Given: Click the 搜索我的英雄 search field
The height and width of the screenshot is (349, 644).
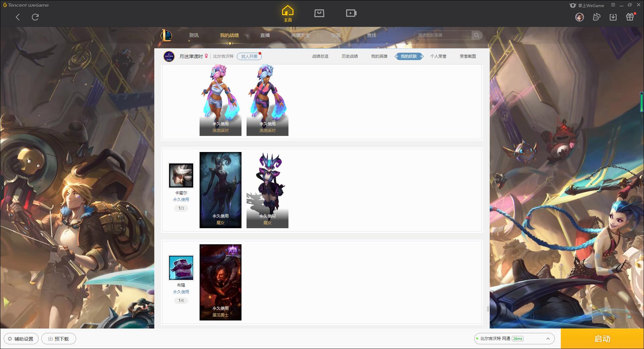Looking at the screenshot, I should [x=443, y=35].
